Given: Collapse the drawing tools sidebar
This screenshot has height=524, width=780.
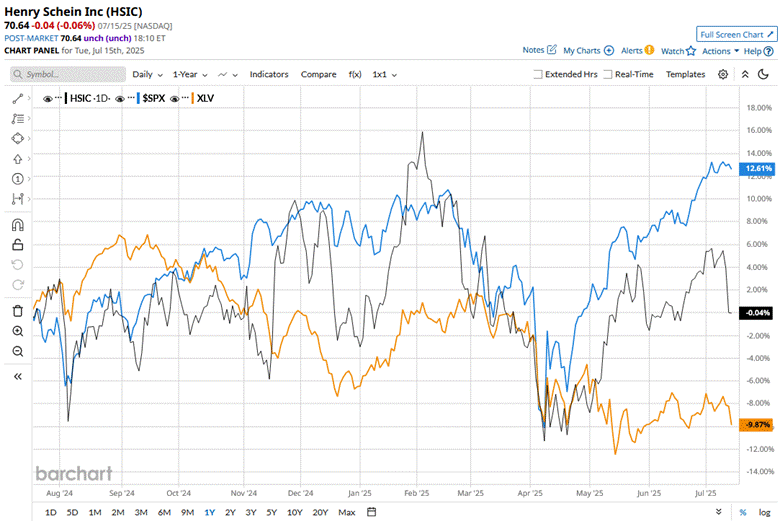Looking at the screenshot, I should 17,376.
